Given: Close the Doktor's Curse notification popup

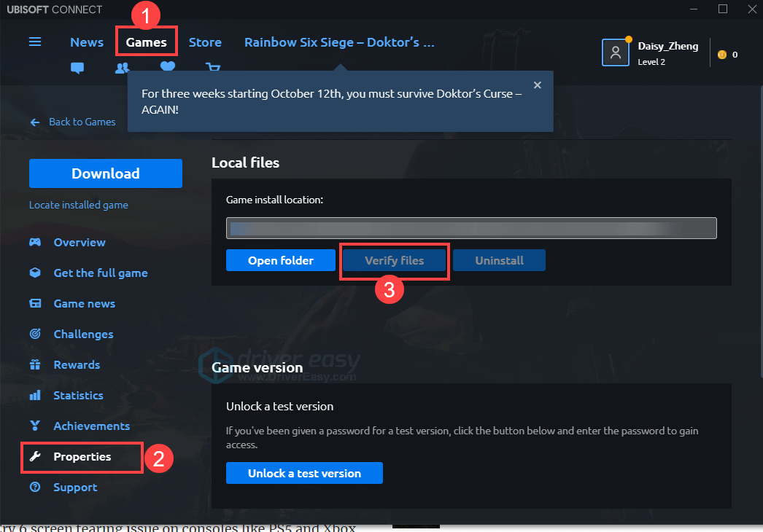Looking at the screenshot, I should (x=537, y=85).
